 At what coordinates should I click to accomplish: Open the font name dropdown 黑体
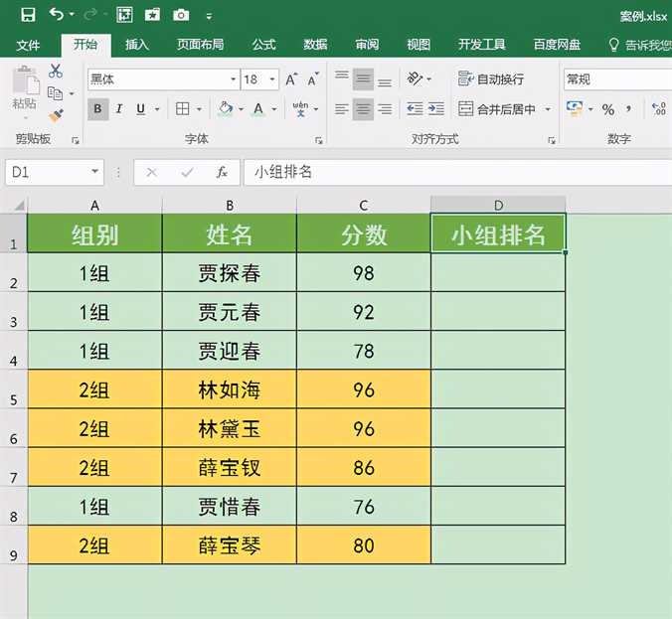[233, 79]
